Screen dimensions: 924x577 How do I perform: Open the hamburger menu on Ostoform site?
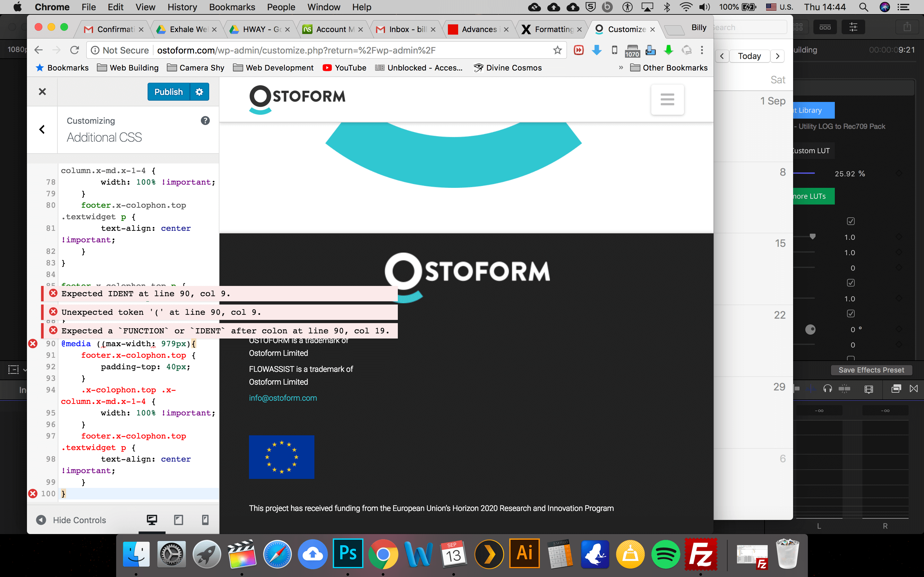pos(667,99)
